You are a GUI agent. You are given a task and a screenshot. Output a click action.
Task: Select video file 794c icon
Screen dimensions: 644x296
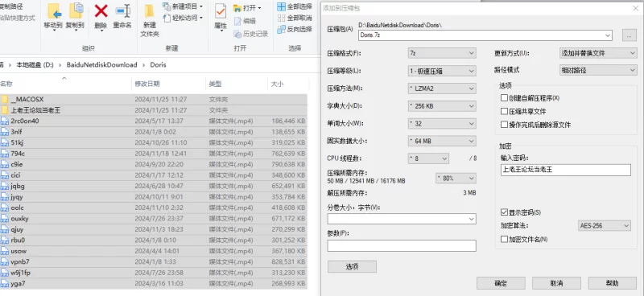5,154
